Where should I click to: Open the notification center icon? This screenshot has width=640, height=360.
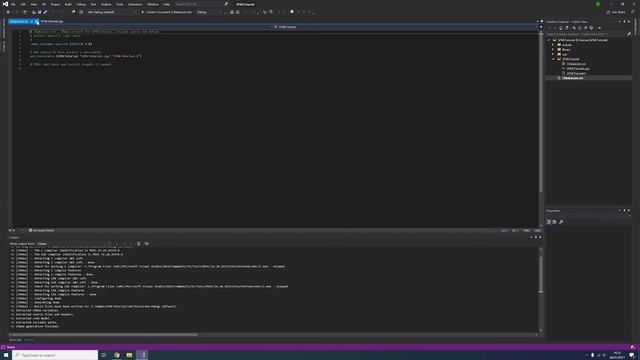631,355
